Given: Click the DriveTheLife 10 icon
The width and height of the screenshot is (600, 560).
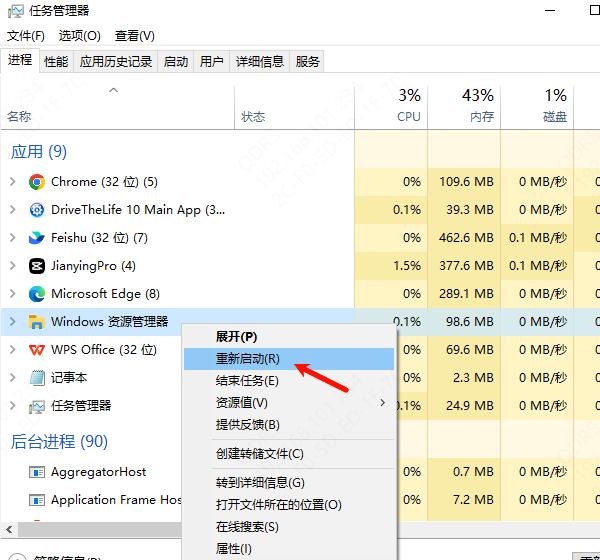Looking at the screenshot, I should (37, 210).
